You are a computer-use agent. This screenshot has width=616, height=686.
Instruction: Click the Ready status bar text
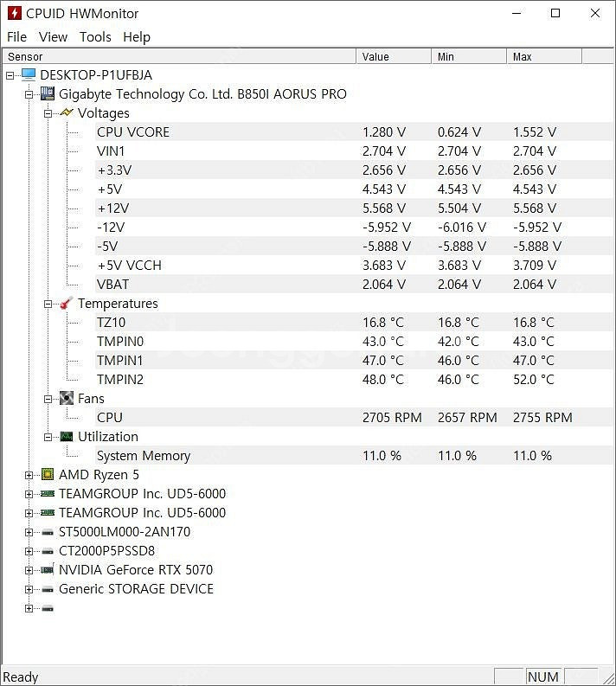click(21, 677)
